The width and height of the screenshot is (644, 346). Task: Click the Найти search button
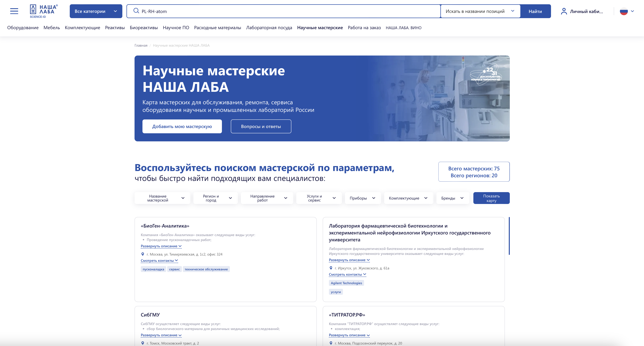coord(535,11)
